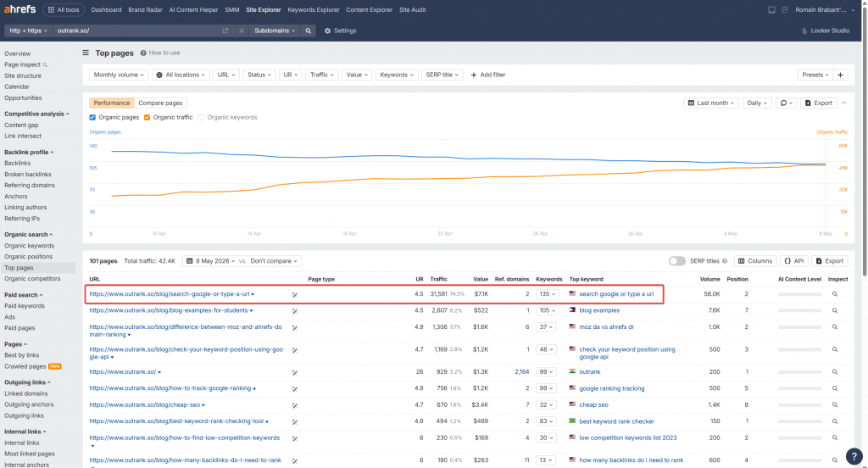The height and width of the screenshot is (468, 868).
Task: Open Keywords Explorer in top navigation
Action: tap(314, 9)
